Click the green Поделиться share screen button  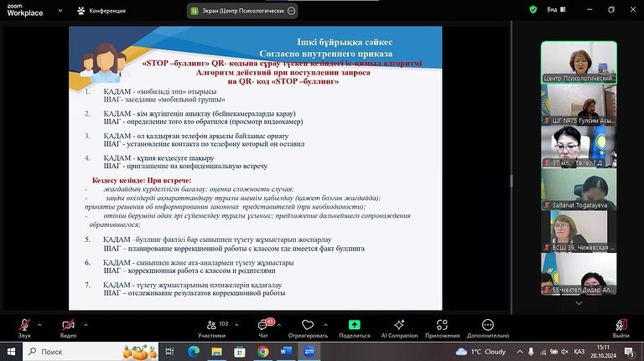pyautogui.click(x=354, y=325)
